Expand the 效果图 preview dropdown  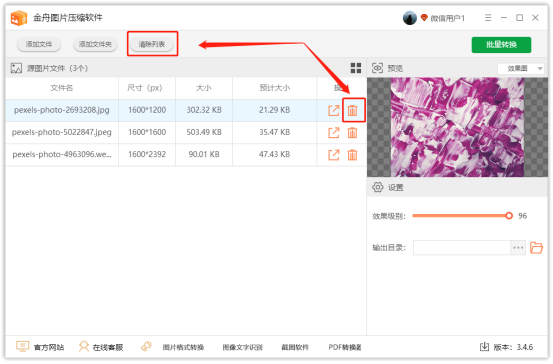click(x=521, y=68)
